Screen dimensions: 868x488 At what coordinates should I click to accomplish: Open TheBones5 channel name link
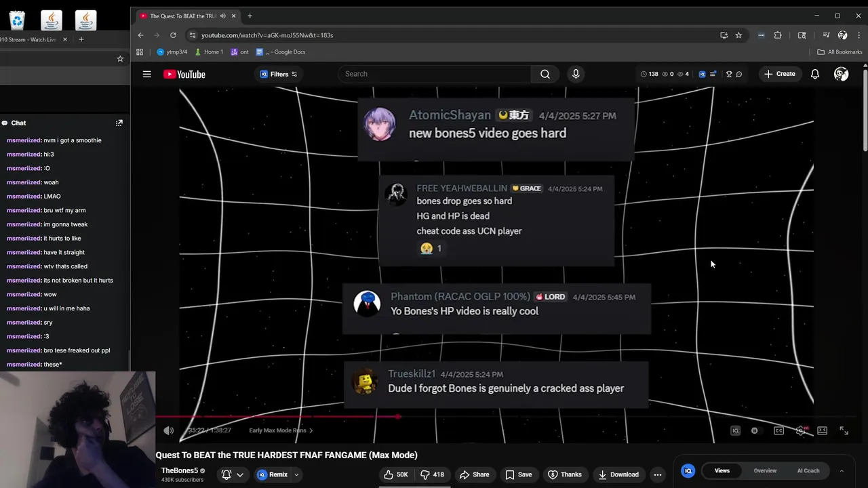click(180, 470)
